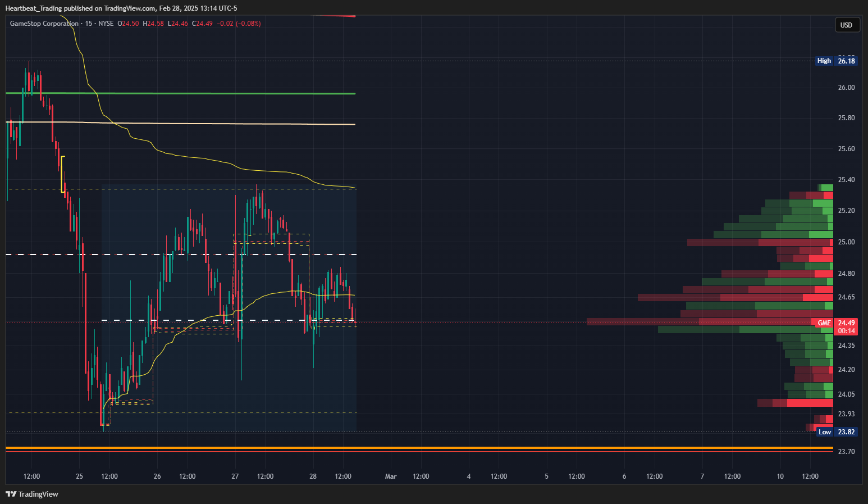Click the 23.70 price axis label
The width and height of the screenshot is (868, 504).
pyautogui.click(x=846, y=452)
